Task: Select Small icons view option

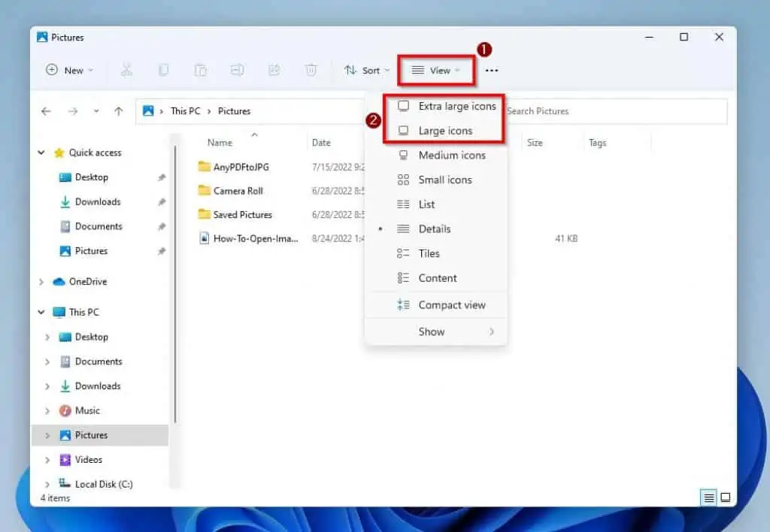Action: click(x=436, y=180)
